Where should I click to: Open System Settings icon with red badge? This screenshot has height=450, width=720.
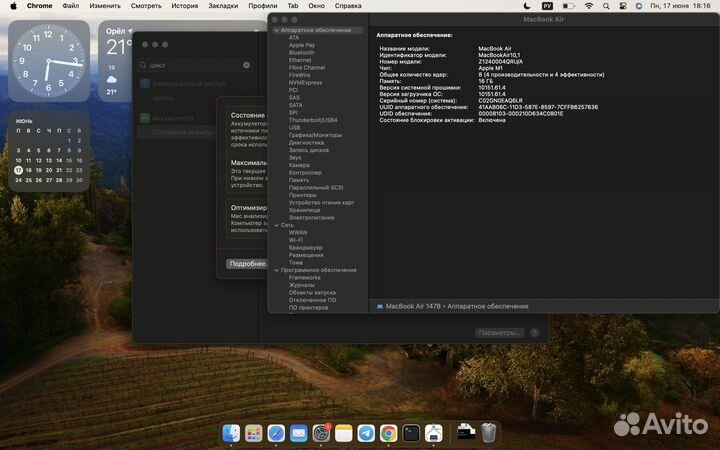(321, 433)
